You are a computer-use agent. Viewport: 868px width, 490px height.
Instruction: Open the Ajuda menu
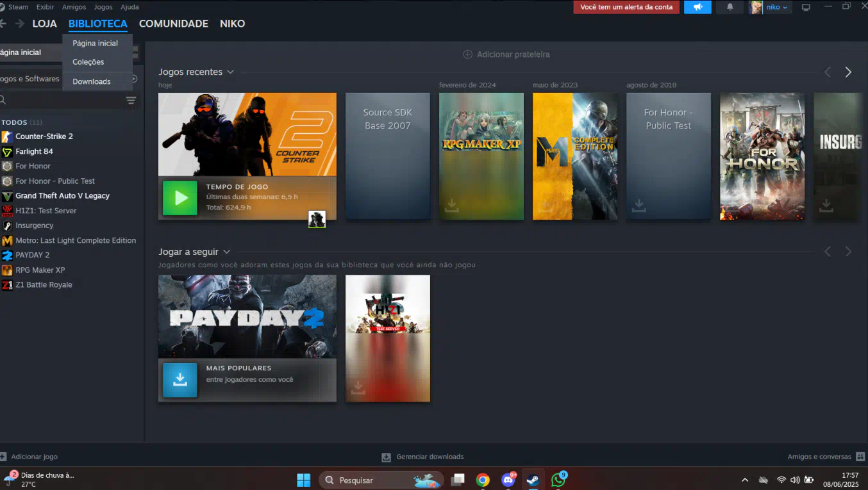point(129,7)
